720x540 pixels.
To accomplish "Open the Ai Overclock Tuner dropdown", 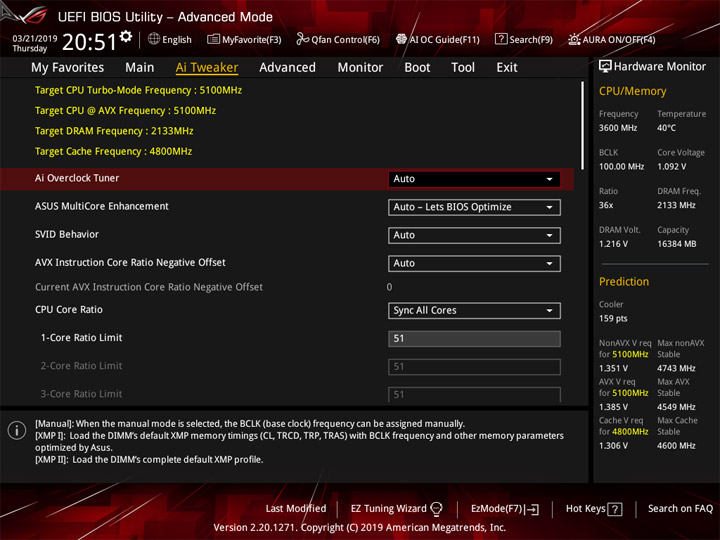I will (474, 179).
